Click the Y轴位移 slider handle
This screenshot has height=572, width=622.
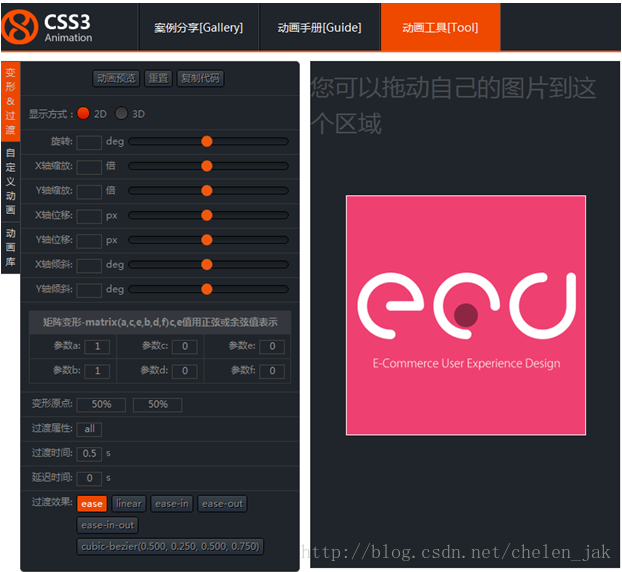(x=207, y=240)
